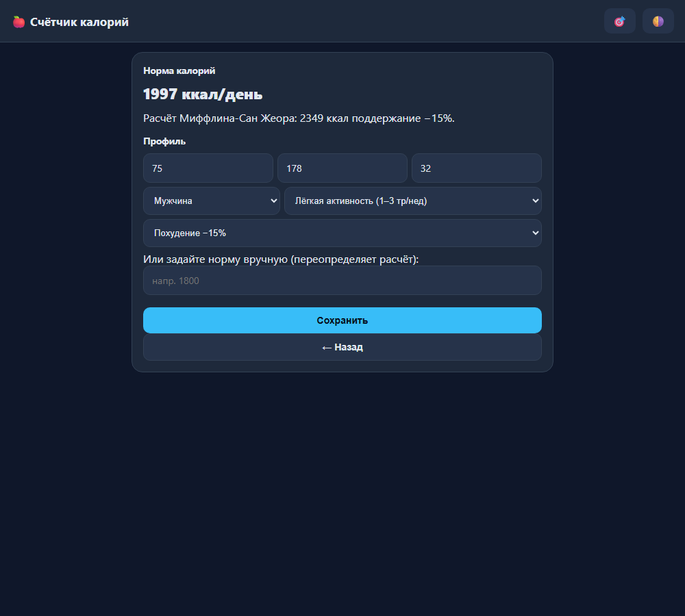The width and height of the screenshot is (685, 616).
Task: Go back with the ← Назад button
Action: coord(342,348)
